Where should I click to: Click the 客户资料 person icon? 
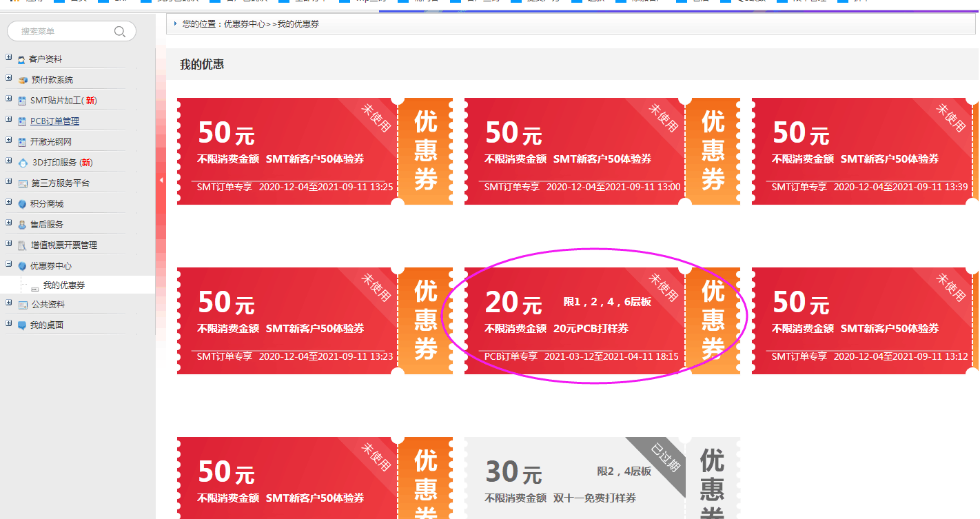click(22, 60)
